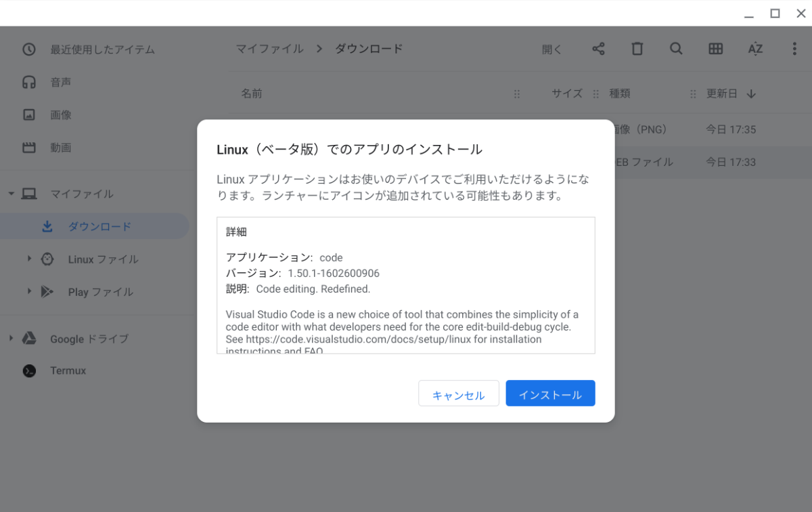Click マイファイル breadcrumb path
812x512 pixels.
pos(269,49)
